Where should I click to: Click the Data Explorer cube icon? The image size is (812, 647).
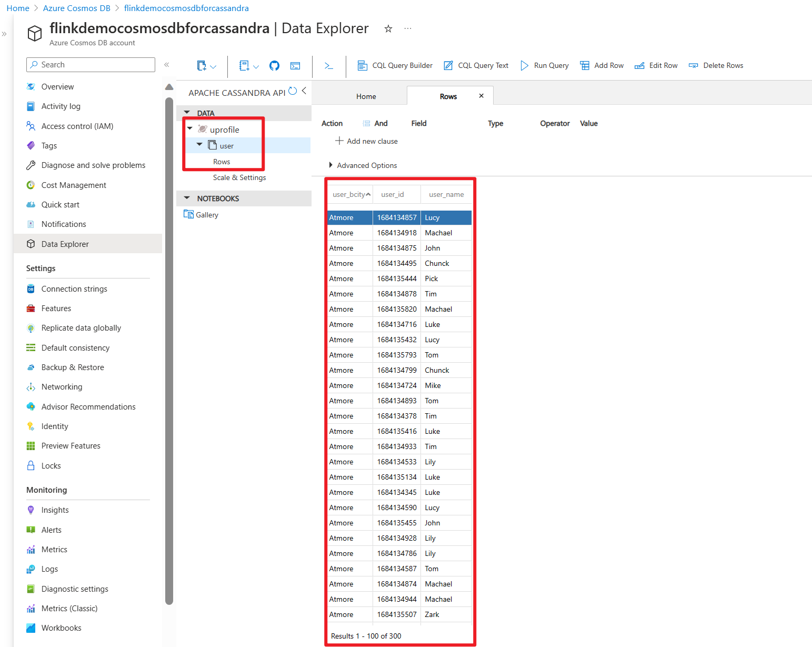[x=31, y=244]
